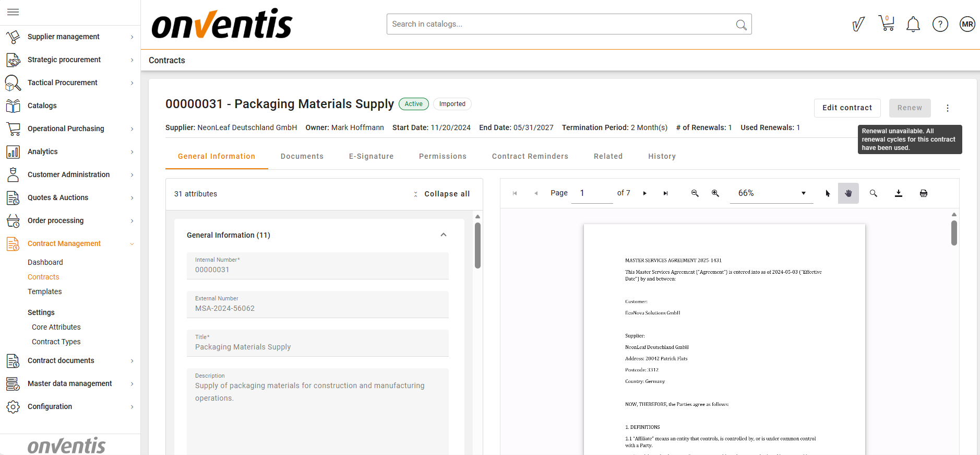The height and width of the screenshot is (455, 980).
Task: Collapse the General Information (11) section
Action: (443, 235)
